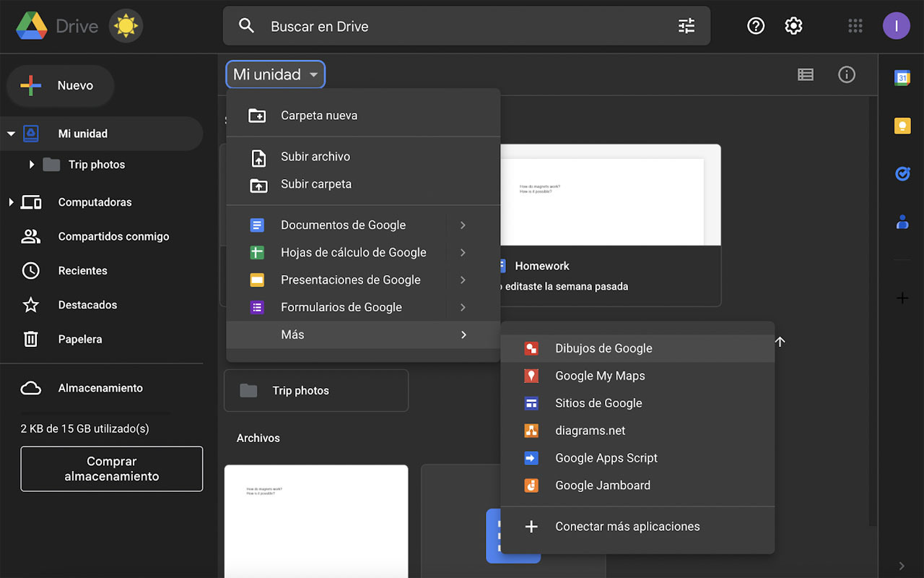Expand the Trip photos tree arrow
Screen dimensions: 924x578
(x=32, y=165)
